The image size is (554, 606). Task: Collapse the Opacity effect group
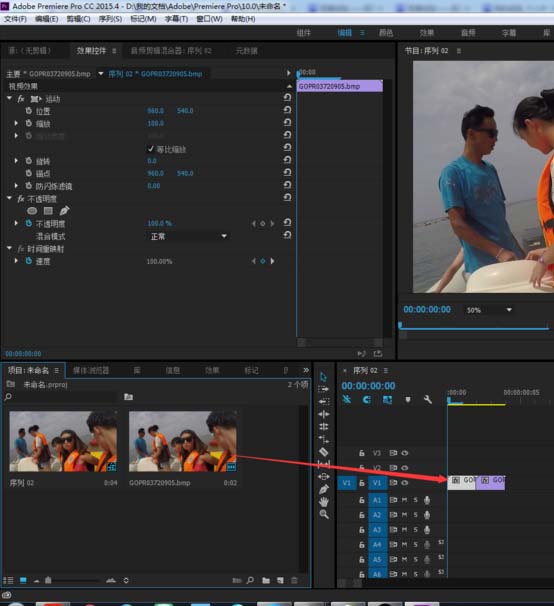[x=9, y=198]
